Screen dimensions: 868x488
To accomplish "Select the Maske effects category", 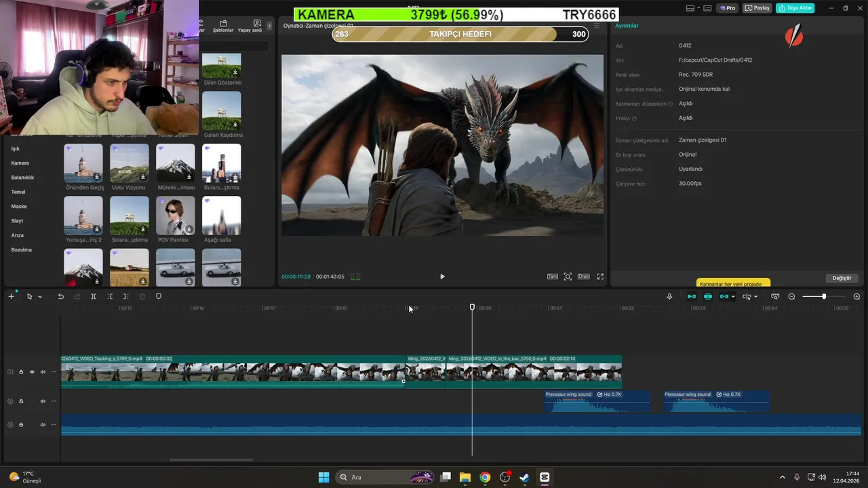I will [x=19, y=207].
